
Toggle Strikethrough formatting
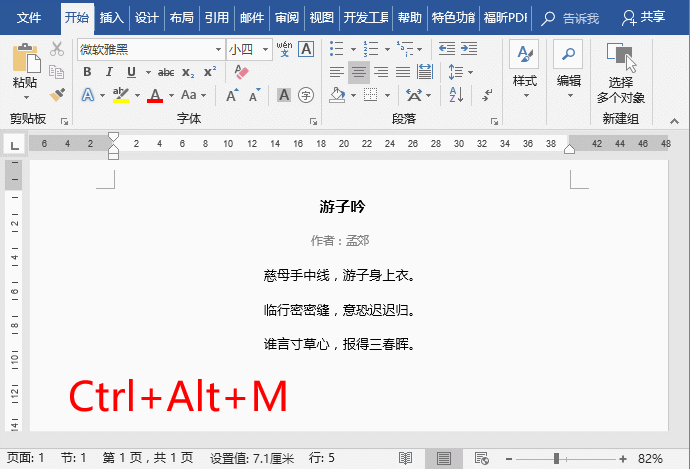(166, 72)
